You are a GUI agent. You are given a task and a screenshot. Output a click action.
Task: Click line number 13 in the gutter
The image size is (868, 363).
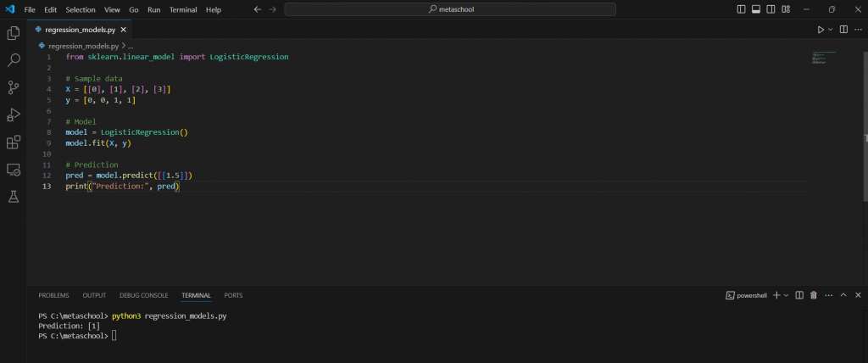tap(48, 187)
